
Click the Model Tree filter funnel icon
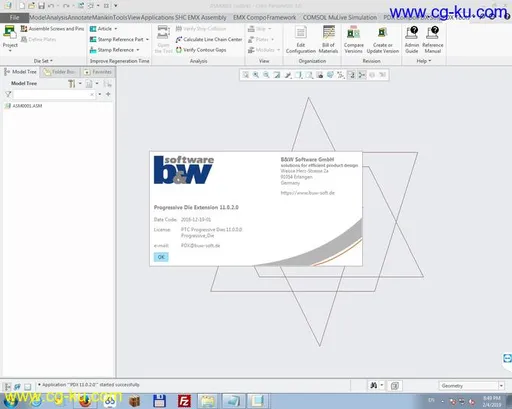click(x=8, y=95)
